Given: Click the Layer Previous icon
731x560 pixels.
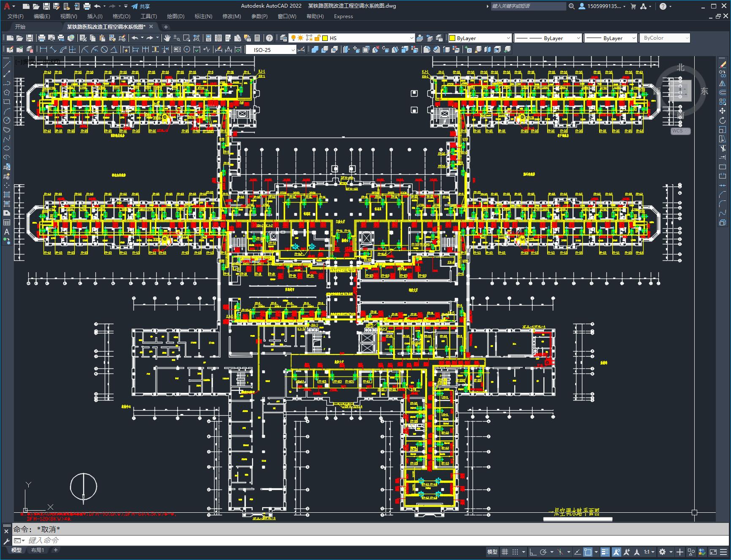Looking at the screenshot, I should point(429,38).
